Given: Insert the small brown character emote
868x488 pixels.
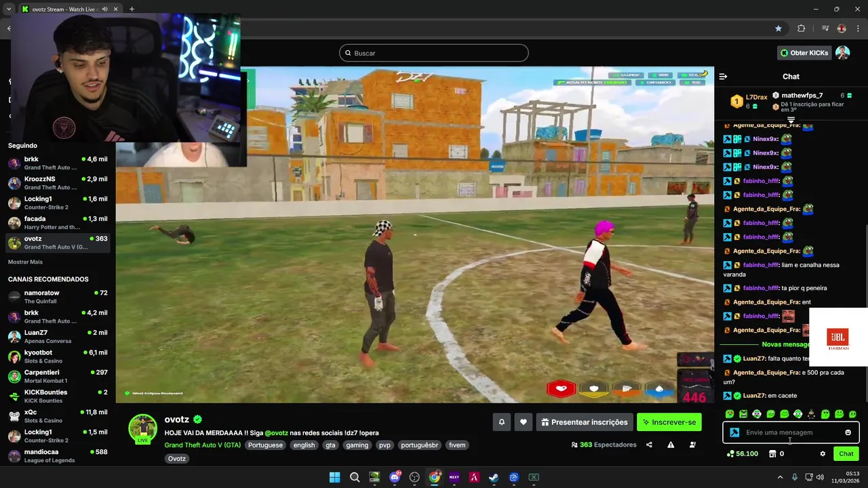Looking at the screenshot, I should (x=811, y=414).
